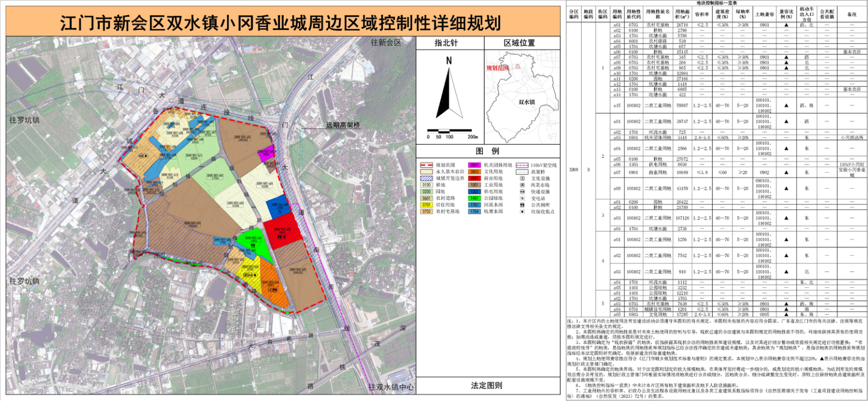
Task: Click the main plan title banner
Action: point(283,22)
